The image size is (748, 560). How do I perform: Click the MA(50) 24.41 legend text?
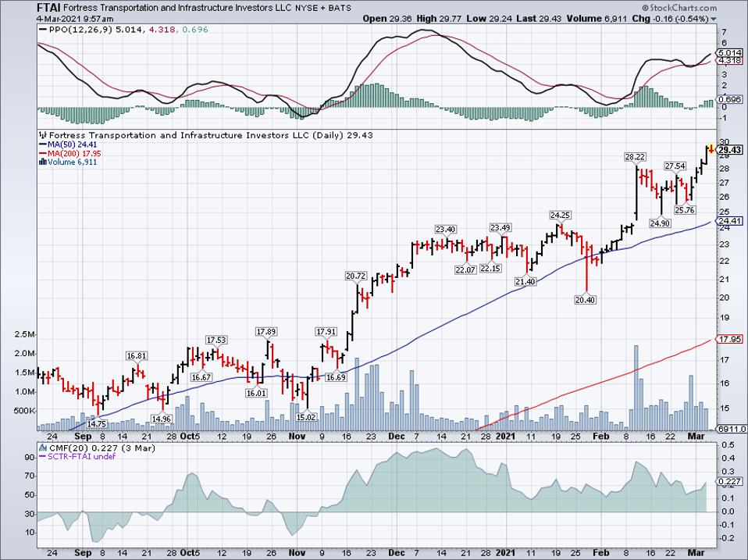(x=72, y=144)
